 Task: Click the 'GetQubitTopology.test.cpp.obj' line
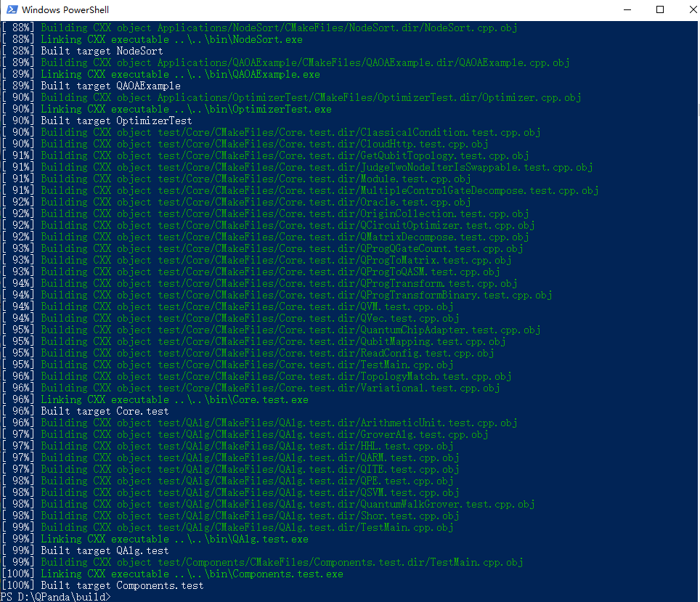[265, 155]
